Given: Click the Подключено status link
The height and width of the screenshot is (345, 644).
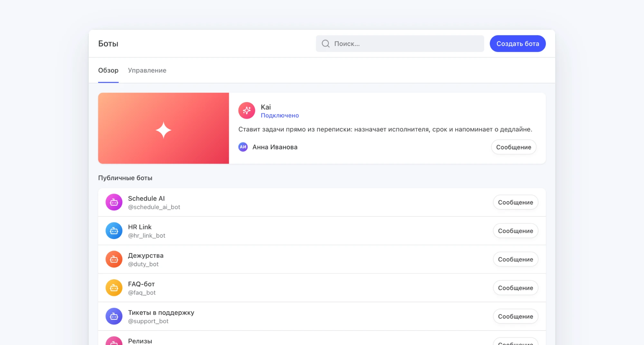Looking at the screenshot, I should (x=280, y=115).
